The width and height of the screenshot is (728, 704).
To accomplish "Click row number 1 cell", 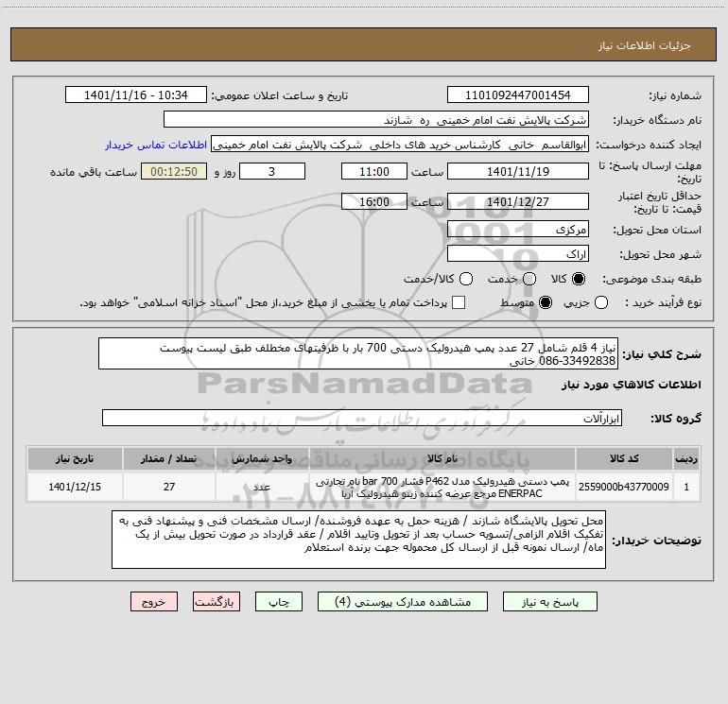I will coord(686,487).
